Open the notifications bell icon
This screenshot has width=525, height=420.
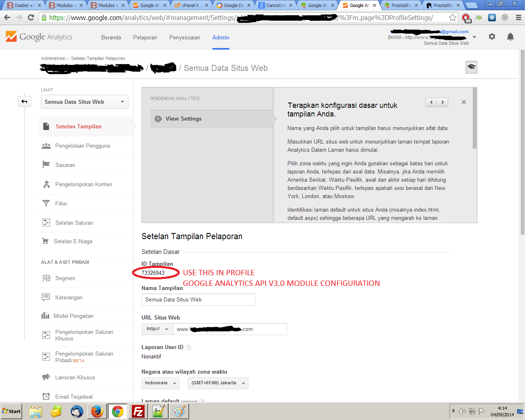point(510,37)
